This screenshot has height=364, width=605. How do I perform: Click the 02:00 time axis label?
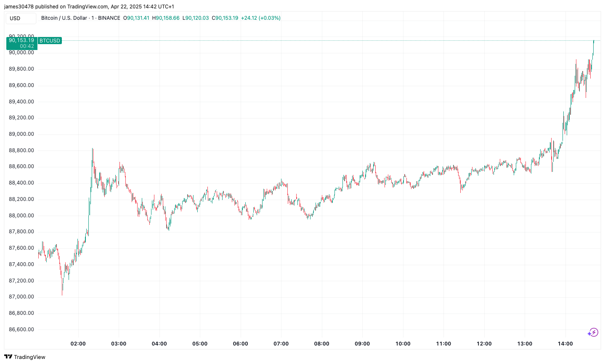coord(78,344)
